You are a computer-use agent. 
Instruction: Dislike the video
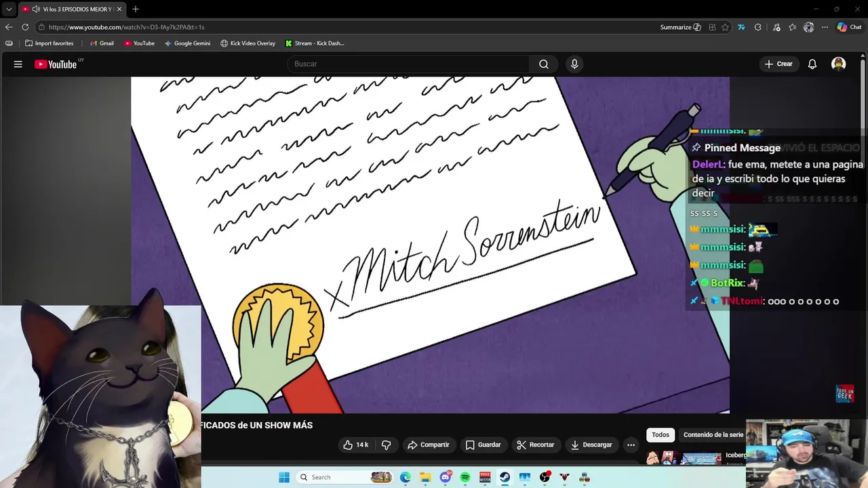click(x=386, y=445)
